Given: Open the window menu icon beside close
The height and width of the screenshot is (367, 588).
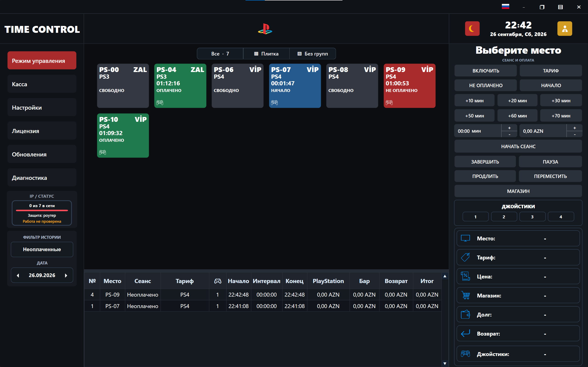Looking at the screenshot, I should [x=560, y=7].
